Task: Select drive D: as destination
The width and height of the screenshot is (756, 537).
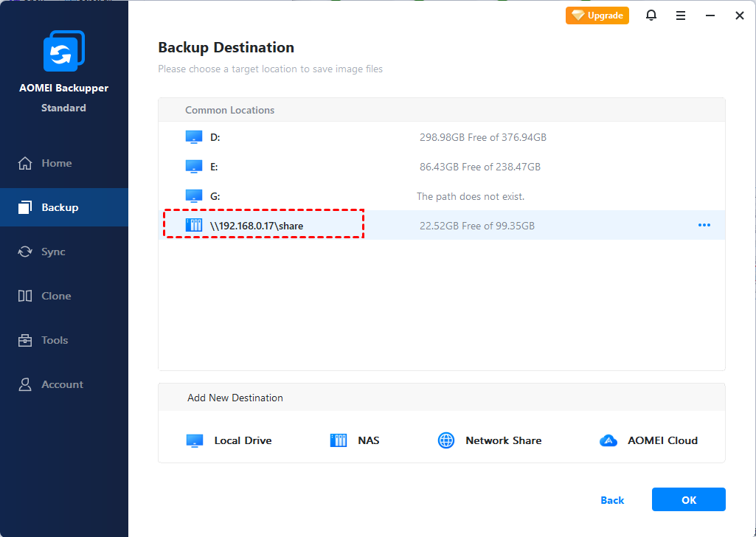Action: [x=215, y=137]
